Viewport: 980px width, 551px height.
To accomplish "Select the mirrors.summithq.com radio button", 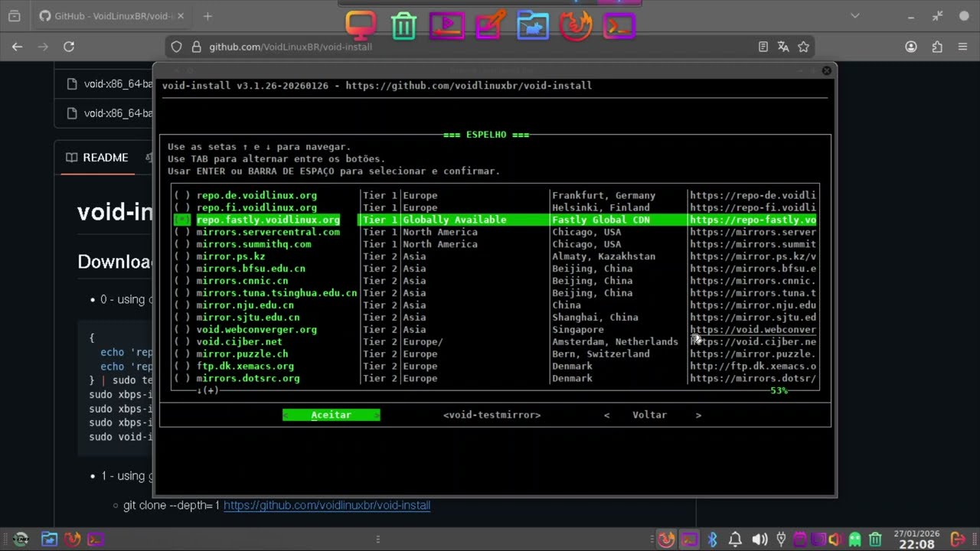I will [x=182, y=244].
